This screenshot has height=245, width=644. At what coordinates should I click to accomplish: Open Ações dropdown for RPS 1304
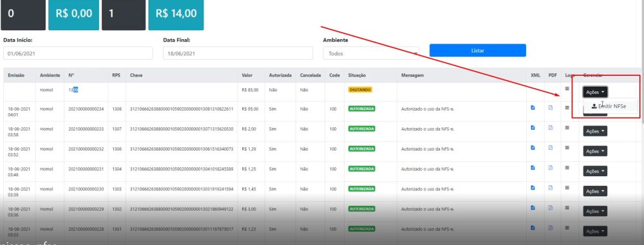click(595, 171)
